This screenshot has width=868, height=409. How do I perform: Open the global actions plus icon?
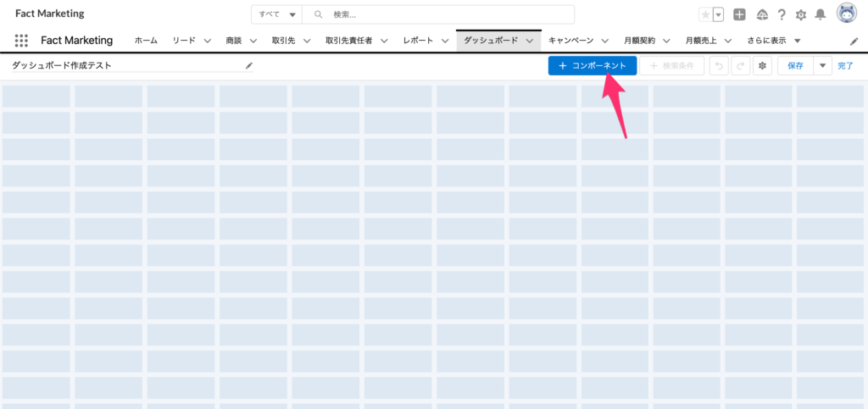(739, 15)
